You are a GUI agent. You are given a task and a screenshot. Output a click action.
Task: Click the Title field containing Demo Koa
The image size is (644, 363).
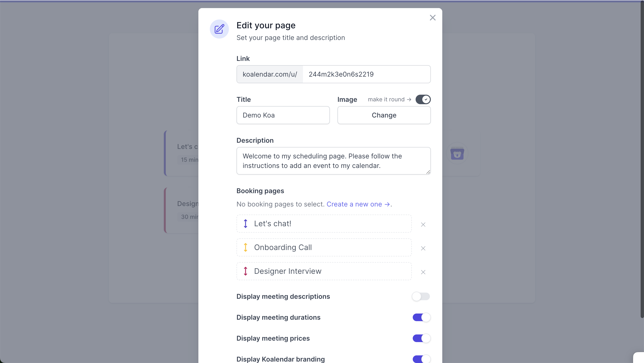click(x=283, y=115)
